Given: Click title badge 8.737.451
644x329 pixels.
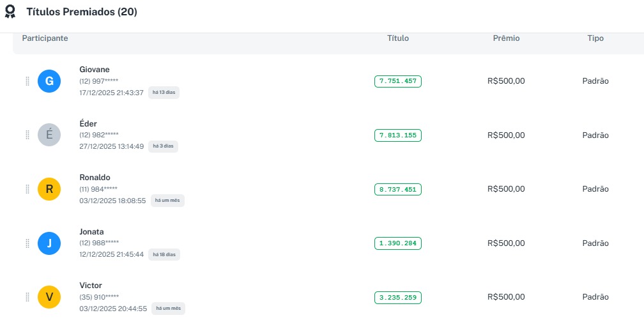Looking at the screenshot, I should coord(397,189).
